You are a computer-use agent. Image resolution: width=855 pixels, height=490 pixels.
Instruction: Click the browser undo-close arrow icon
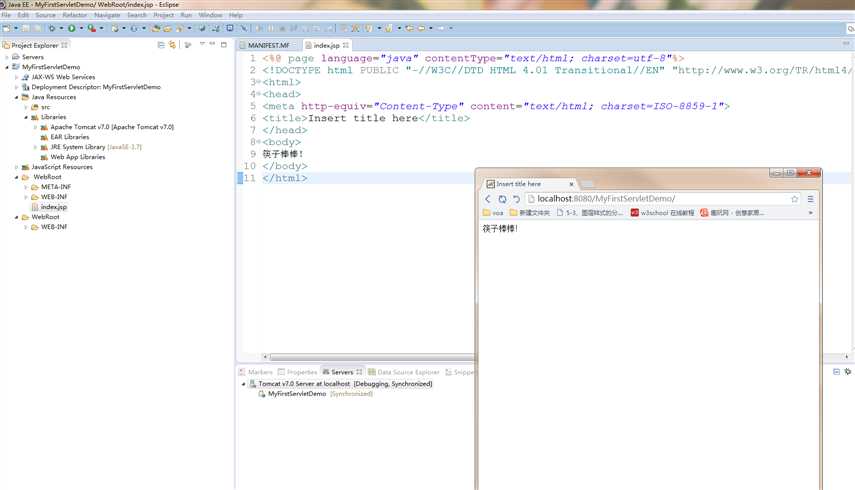pos(516,199)
